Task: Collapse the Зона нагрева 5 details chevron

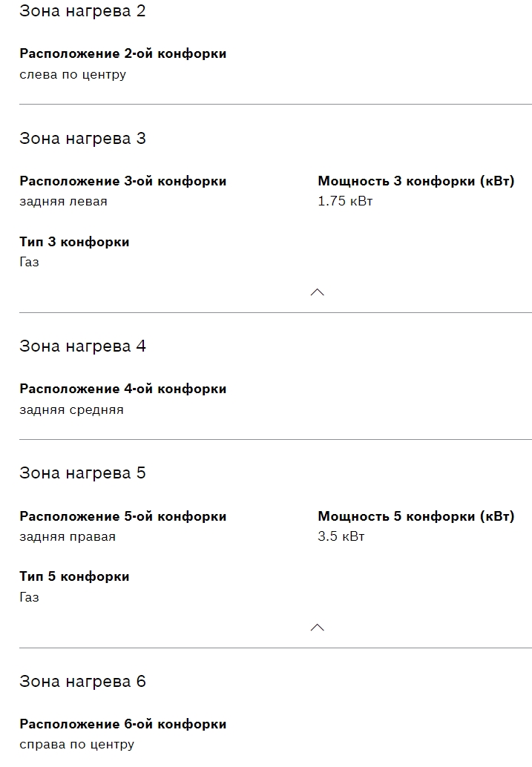Action: [317, 628]
